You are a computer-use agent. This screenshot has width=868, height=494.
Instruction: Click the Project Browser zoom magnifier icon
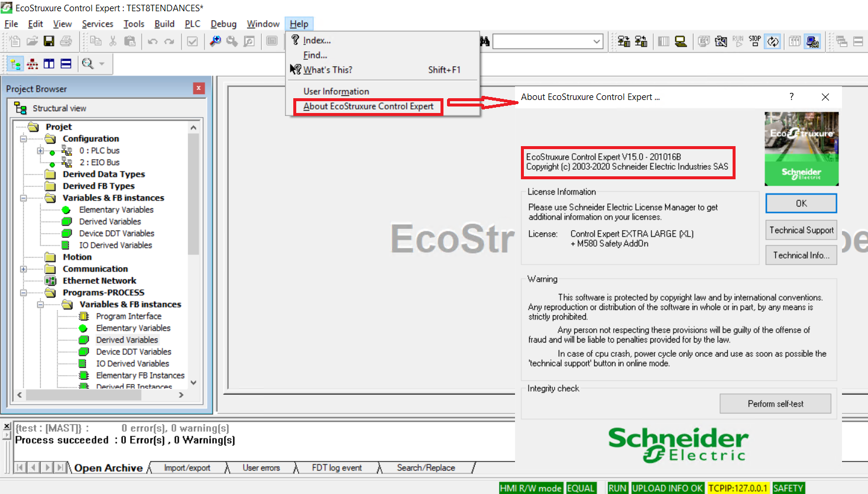88,64
